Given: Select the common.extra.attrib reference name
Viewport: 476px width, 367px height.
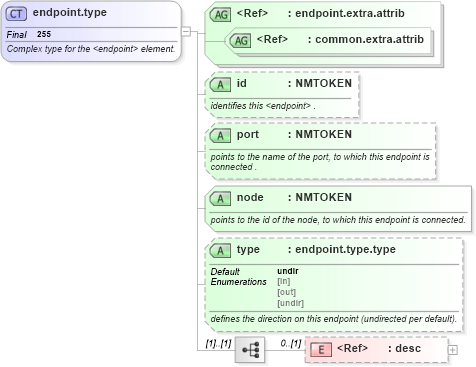Looking at the screenshot, I should [369, 39].
